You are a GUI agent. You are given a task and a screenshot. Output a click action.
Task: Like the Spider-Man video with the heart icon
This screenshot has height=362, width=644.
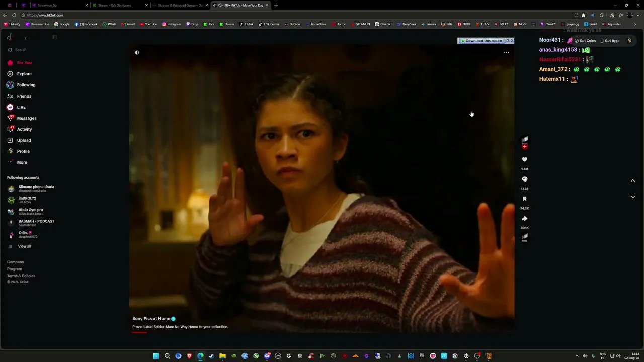524,159
